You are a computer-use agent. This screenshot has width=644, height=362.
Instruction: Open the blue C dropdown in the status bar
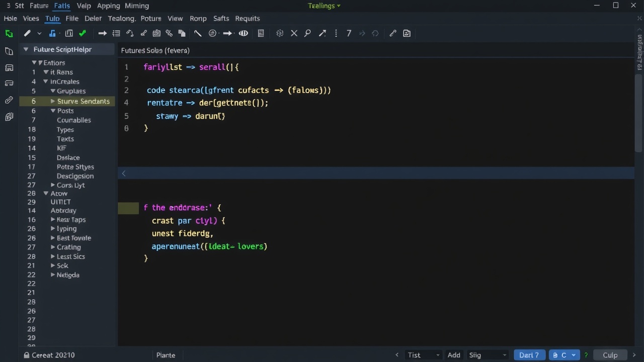tap(563, 355)
